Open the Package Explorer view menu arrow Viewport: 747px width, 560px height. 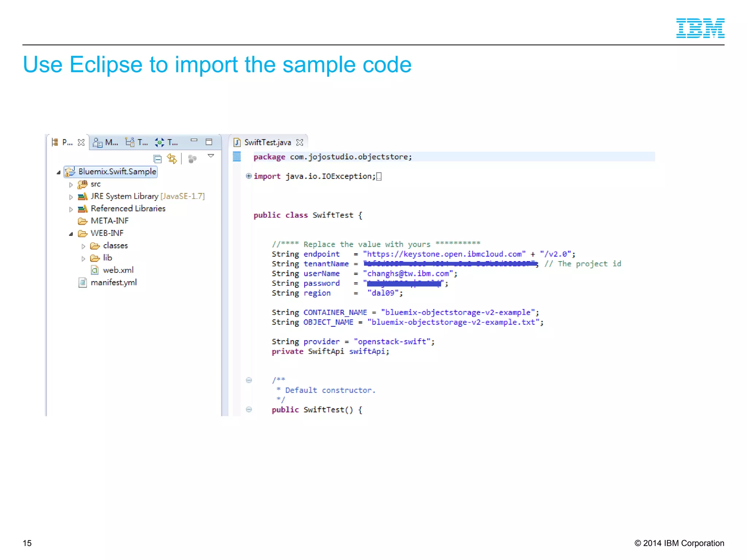[211, 156]
